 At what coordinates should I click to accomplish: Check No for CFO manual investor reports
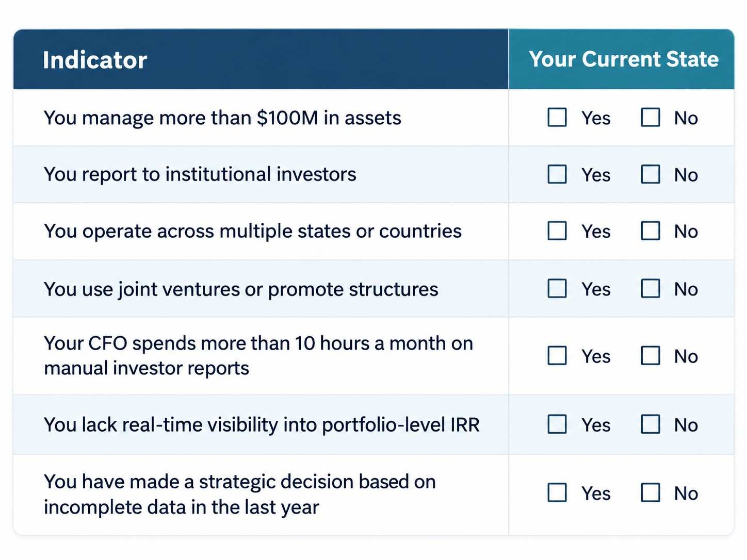click(x=650, y=355)
